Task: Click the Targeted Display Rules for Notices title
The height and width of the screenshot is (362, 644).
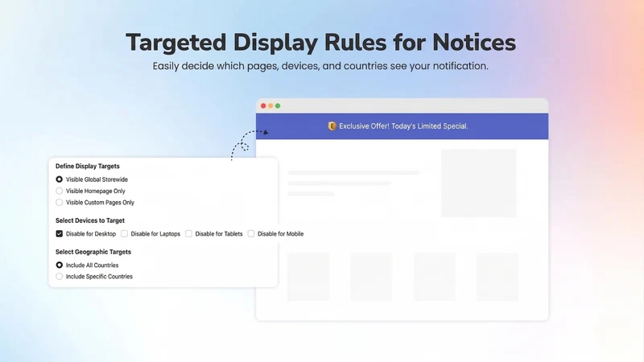Action: click(320, 43)
